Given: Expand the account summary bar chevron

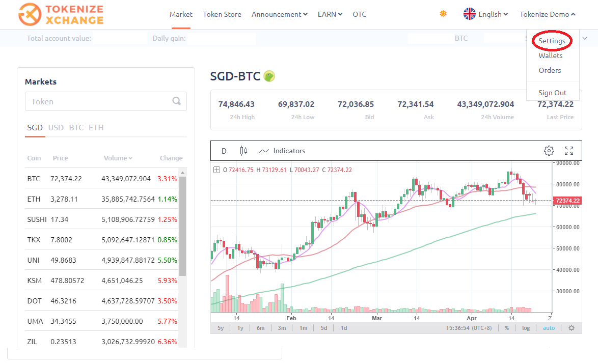Looking at the screenshot, I should pos(585,38).
